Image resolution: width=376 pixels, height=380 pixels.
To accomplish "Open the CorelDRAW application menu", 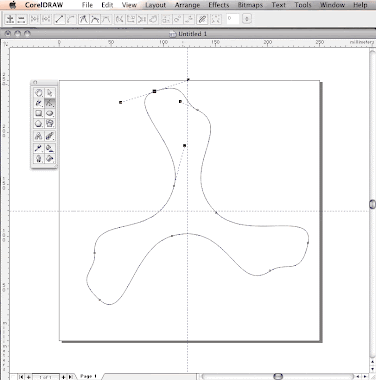I will click(44, 5).
